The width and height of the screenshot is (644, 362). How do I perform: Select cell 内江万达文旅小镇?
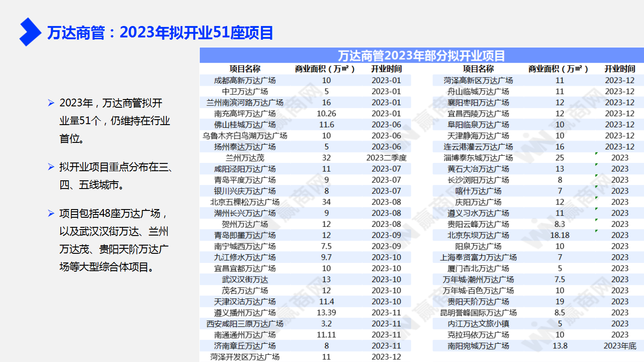coord(478,324)
